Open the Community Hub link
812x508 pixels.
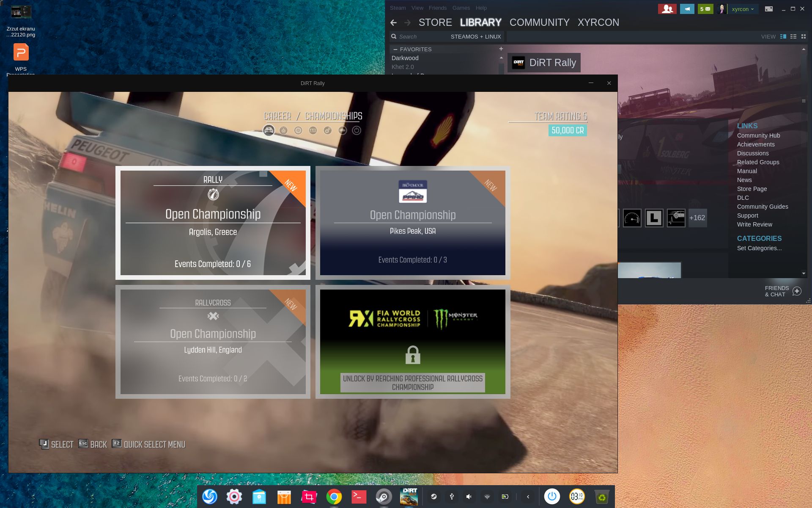758,135
